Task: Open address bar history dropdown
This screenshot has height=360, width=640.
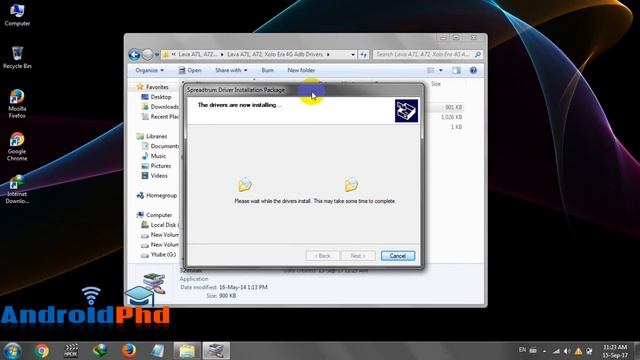Action: click(353, 54)
